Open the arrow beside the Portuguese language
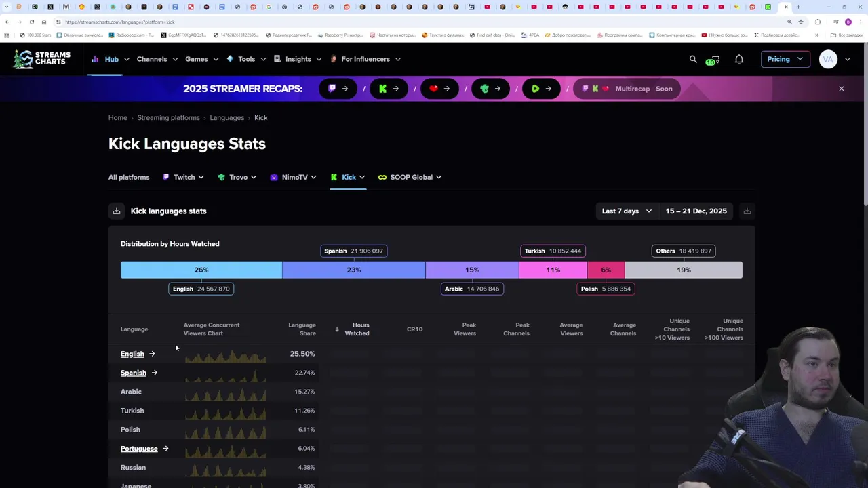This screenshot has height=488, width=868. tap(165, 449)
